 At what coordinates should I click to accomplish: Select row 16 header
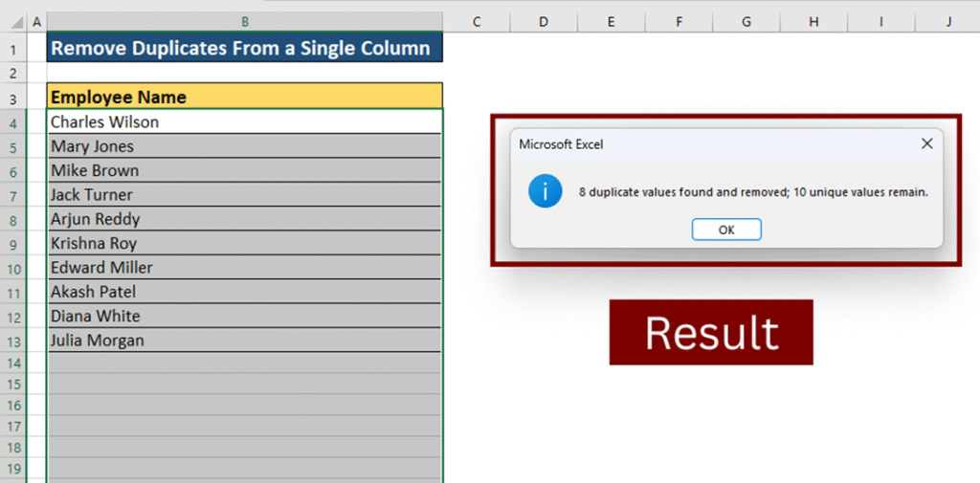[x=13, y=406]
